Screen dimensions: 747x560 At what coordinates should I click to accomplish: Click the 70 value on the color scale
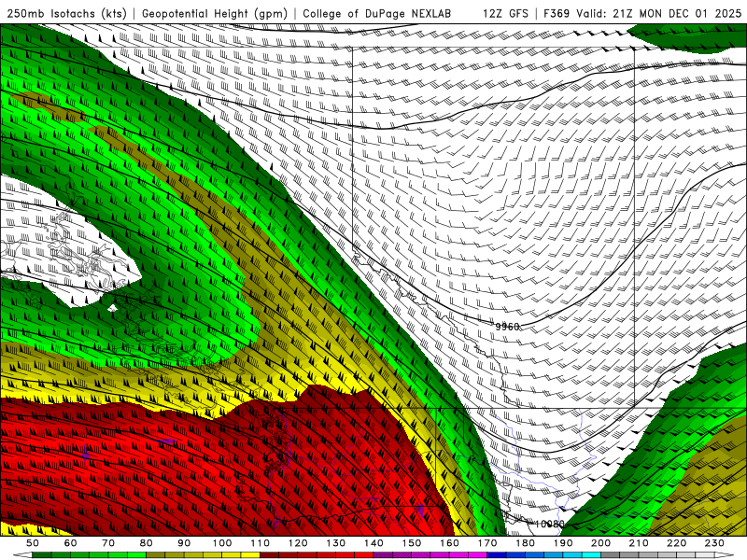coord(108,543)
